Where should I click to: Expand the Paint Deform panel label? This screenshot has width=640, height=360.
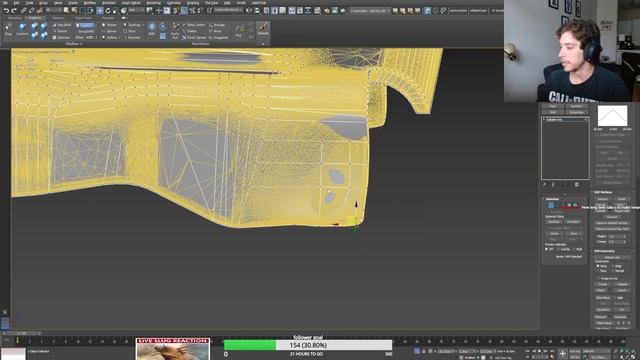[x=200, y=44]
